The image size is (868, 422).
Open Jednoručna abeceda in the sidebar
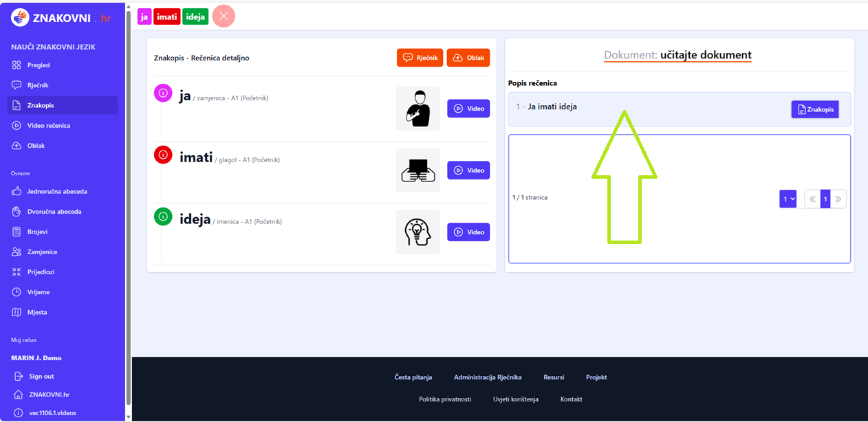pos(56,192)
